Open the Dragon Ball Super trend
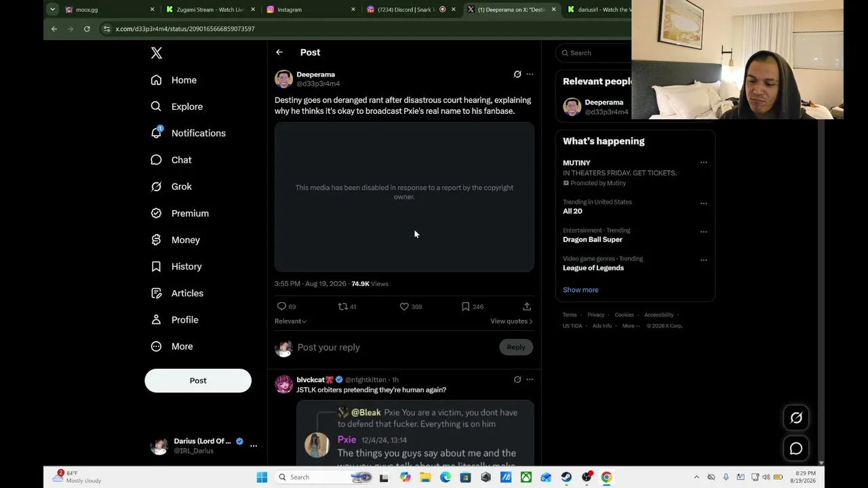The height and width of the screenshot is (488, 868). click(x=593, y=239)
